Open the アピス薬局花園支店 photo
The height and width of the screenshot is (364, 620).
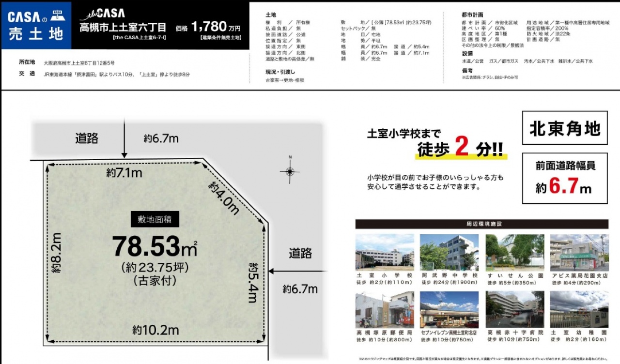click(579, 252)
